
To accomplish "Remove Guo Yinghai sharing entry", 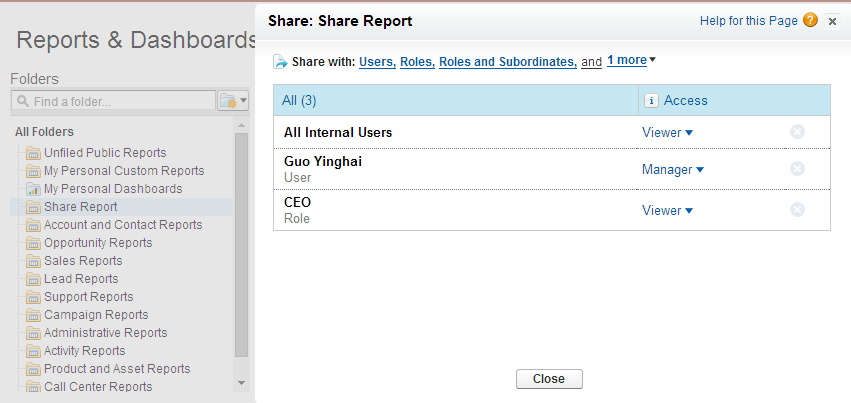I will click(x=797, y=169).
